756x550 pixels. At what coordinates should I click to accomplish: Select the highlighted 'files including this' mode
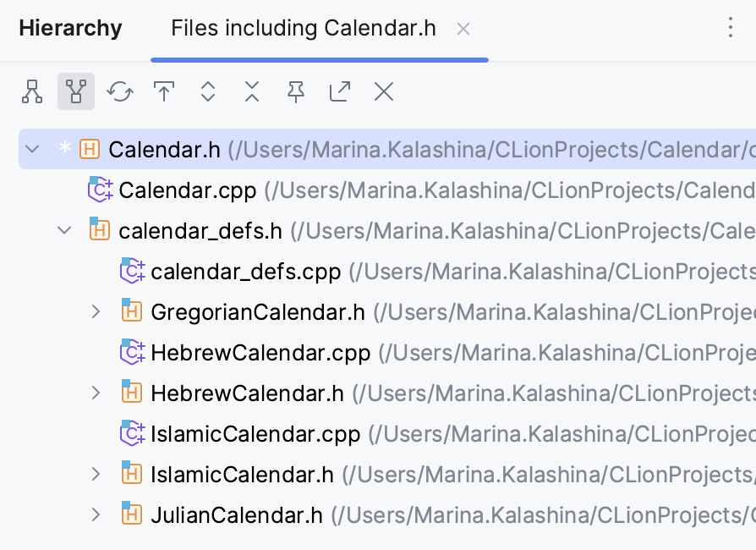(x=76, y=91)
